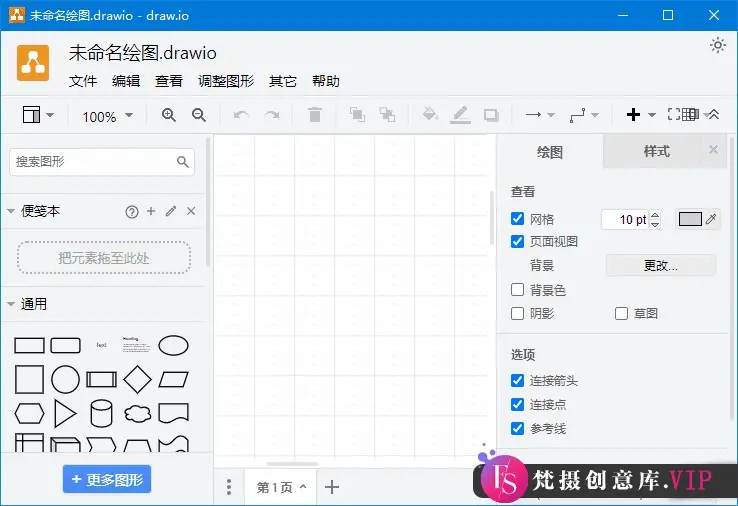This screenshot has width=738, height=506.
Task: Click the 更改... background button
Action: click(660, 265)
